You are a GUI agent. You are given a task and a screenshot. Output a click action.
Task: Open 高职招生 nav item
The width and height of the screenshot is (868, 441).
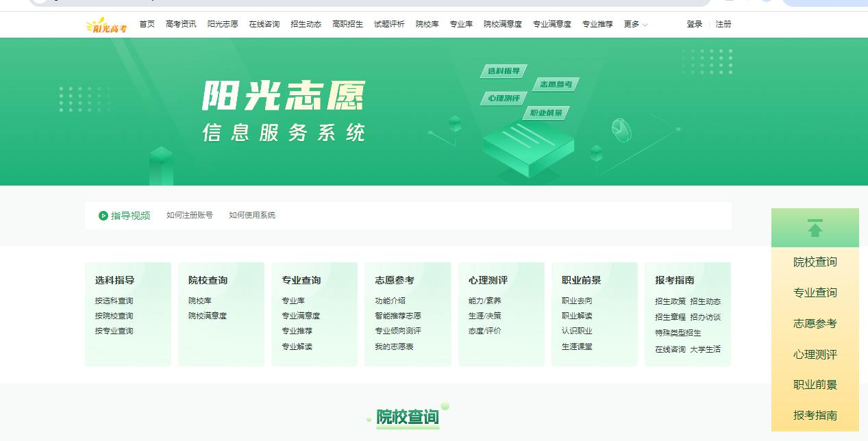tap(347, 24)
